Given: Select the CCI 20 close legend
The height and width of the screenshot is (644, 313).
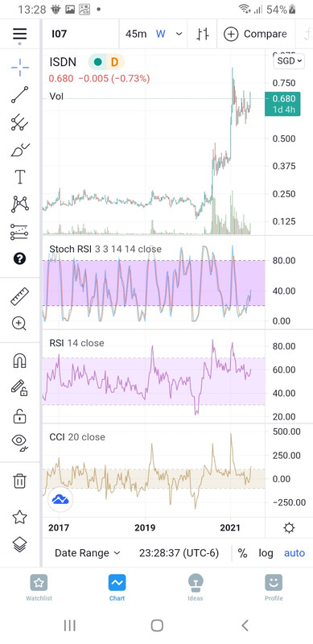Looking at the screenshot, I should tap(76, 437).
